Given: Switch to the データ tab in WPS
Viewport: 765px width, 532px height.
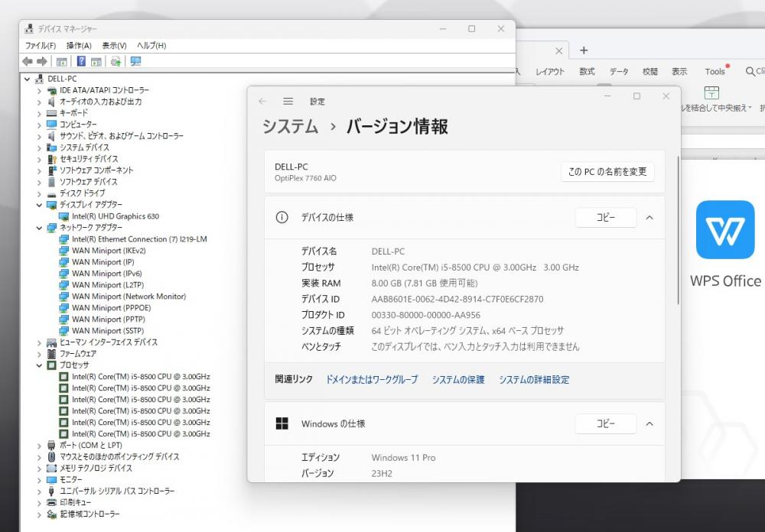Looking at the screenshot, I should 619,72.
